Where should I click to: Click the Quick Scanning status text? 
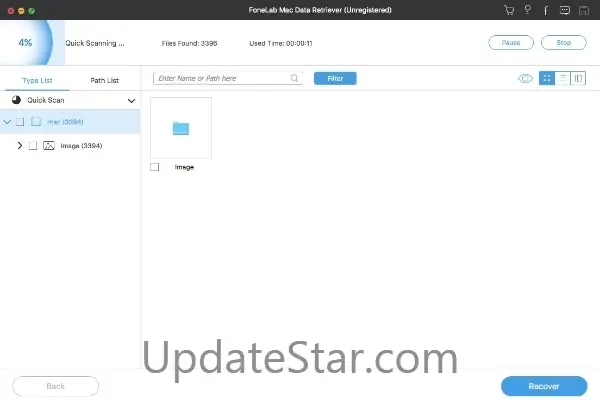pyautogui.click(x=95, y=43)
